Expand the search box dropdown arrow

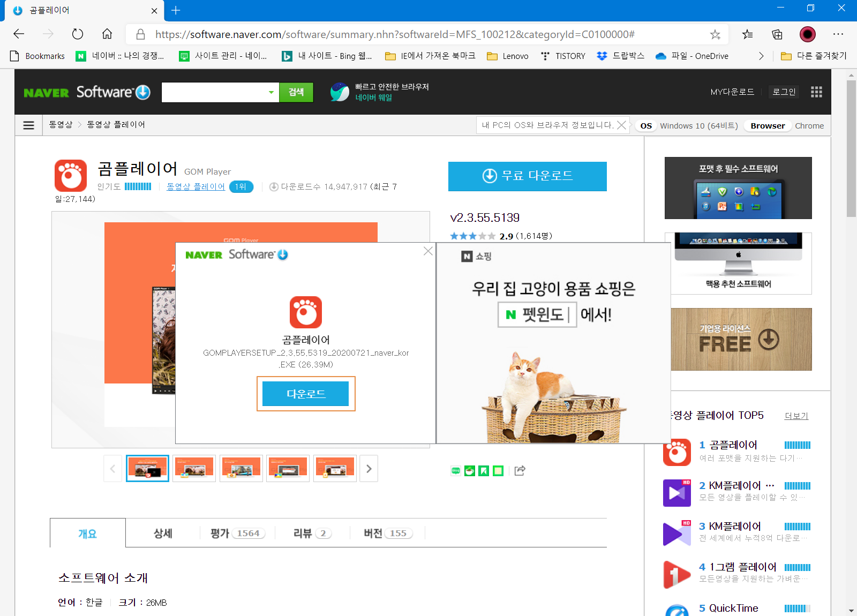[x=271, y=92]
